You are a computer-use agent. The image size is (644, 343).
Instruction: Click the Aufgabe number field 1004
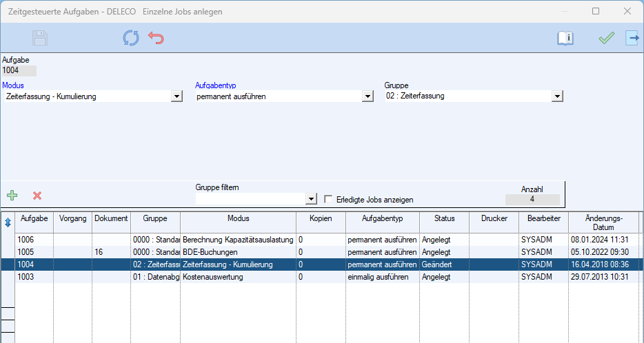pos(19,70)
